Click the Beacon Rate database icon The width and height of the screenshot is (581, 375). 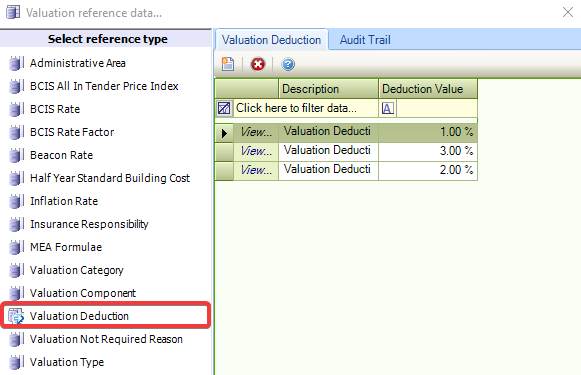point(16,155)
